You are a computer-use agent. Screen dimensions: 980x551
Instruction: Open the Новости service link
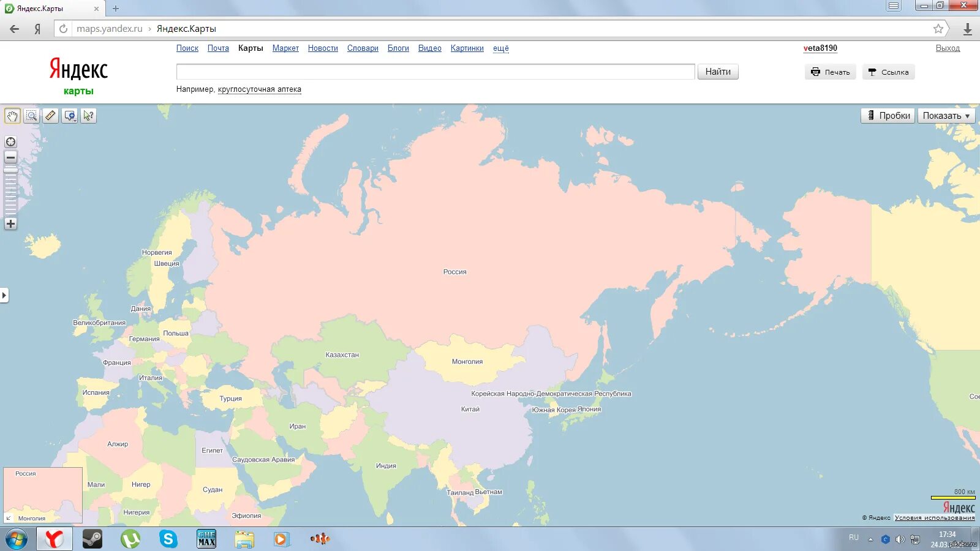[x=323, y=48]
